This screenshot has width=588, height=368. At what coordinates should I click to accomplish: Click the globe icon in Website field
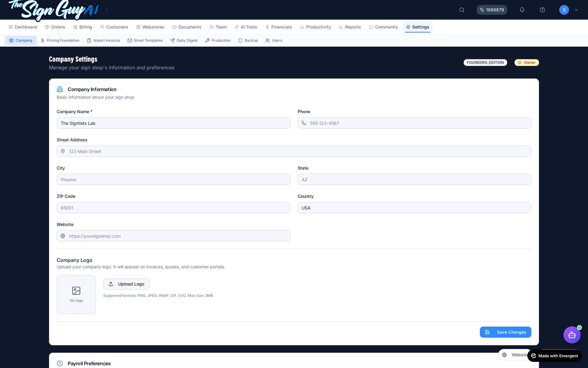pyautogui.click(x=63, y=236)
